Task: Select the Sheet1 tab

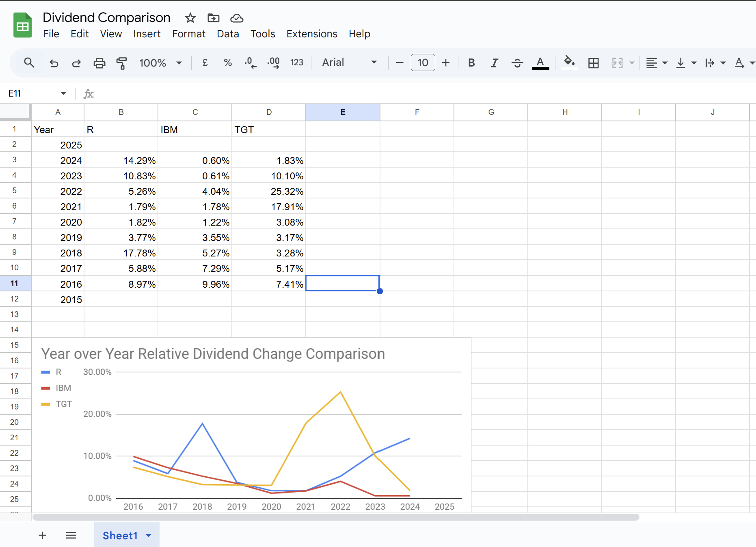Action: click(x=120, y=535)
